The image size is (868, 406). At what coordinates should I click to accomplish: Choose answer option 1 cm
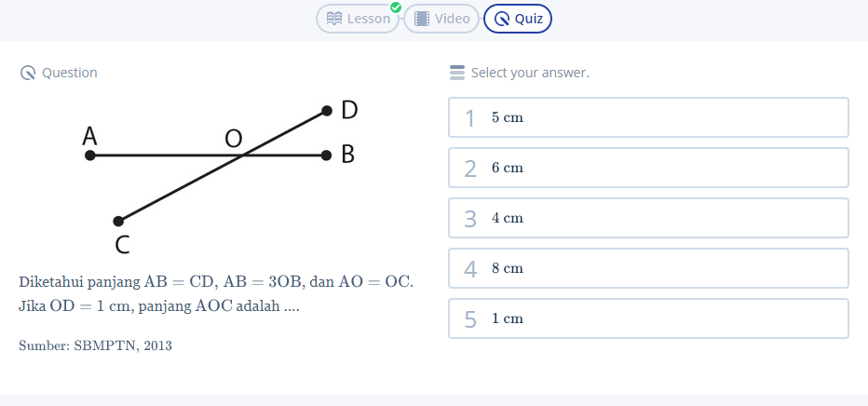tap(648, 318)
